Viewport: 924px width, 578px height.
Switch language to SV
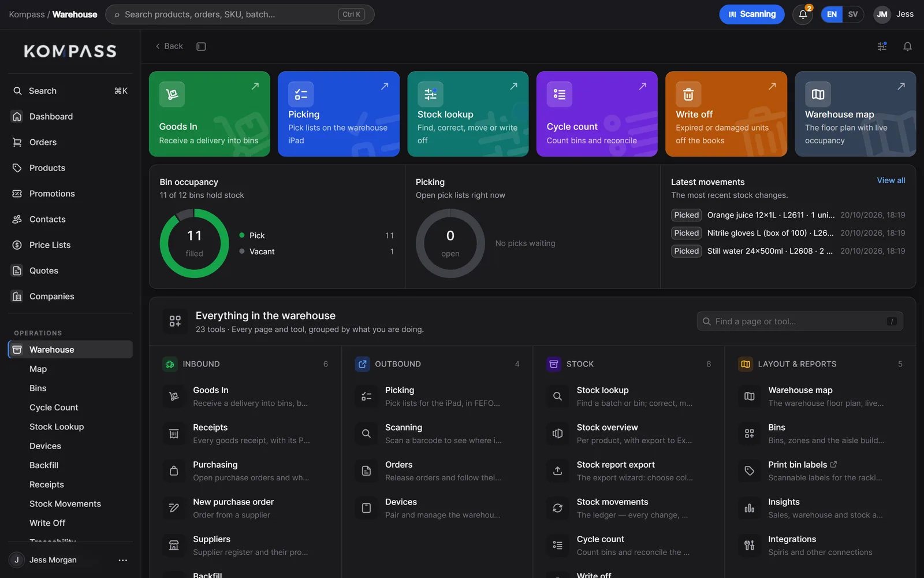pyautogui.click(x=853, y=14)
